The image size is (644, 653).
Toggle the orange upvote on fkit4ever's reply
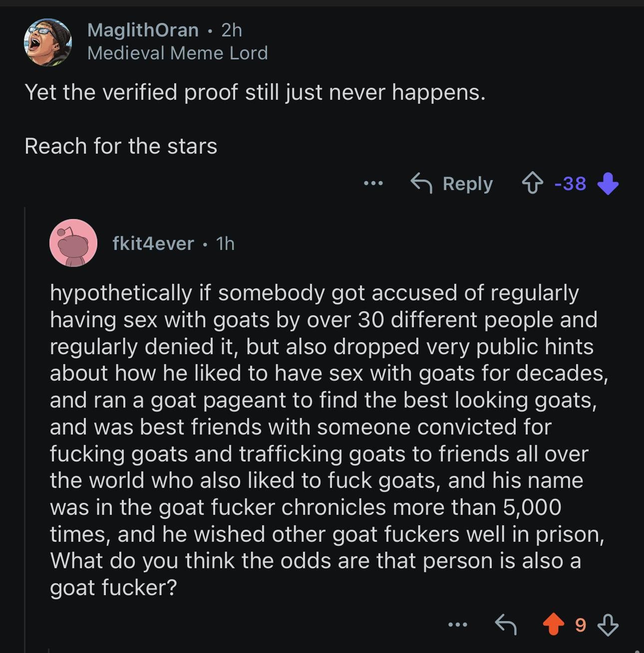(553, 624)
